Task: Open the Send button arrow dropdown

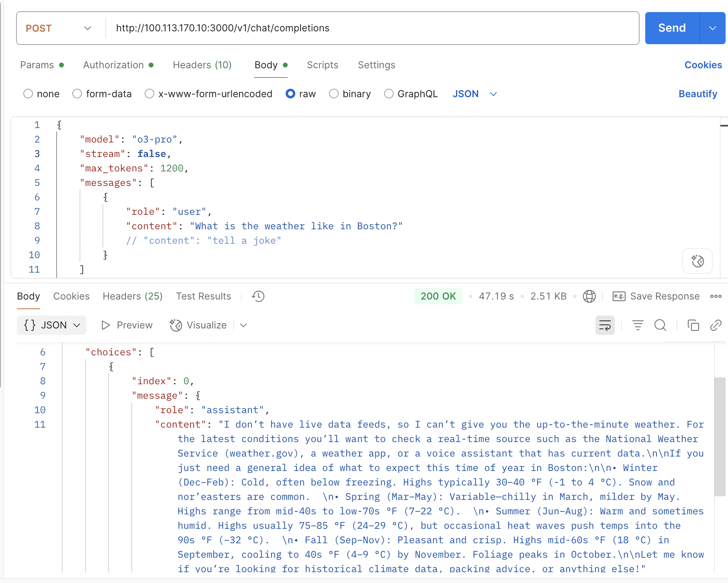Action: [712, 28]
